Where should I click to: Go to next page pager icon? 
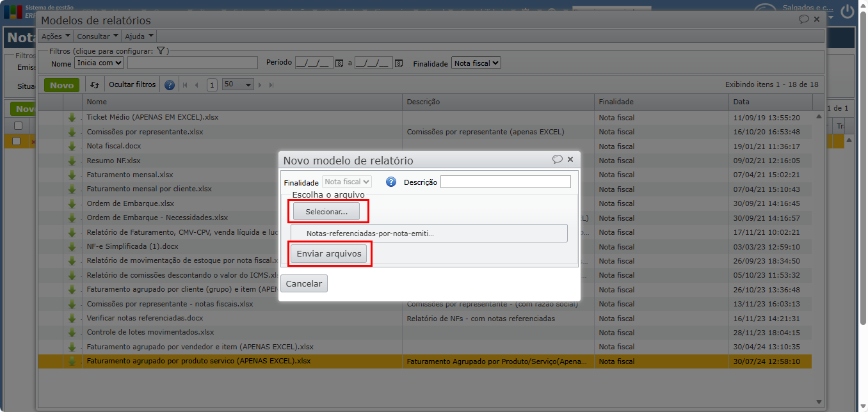click(x=260, y=84)
